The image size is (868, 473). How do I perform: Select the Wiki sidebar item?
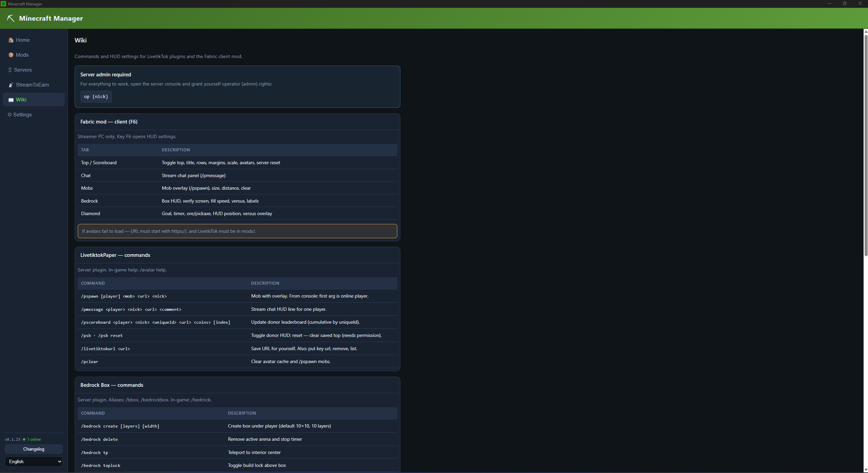pyautogui.click(x=34, y=100)
